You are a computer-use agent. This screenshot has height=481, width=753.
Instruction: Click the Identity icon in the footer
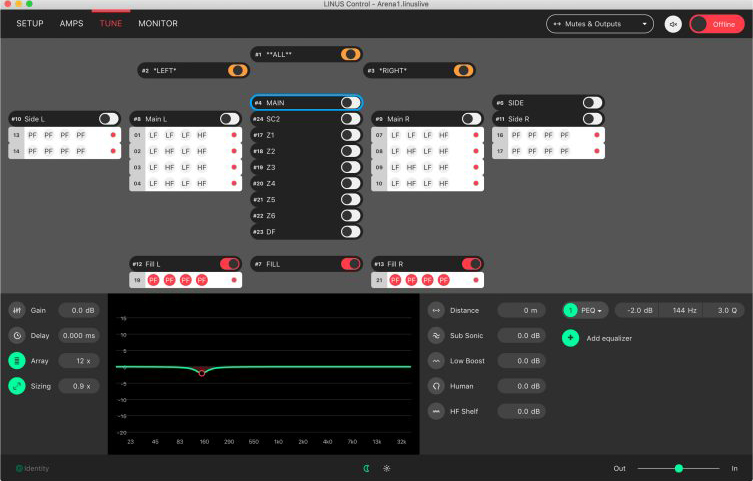19,468
